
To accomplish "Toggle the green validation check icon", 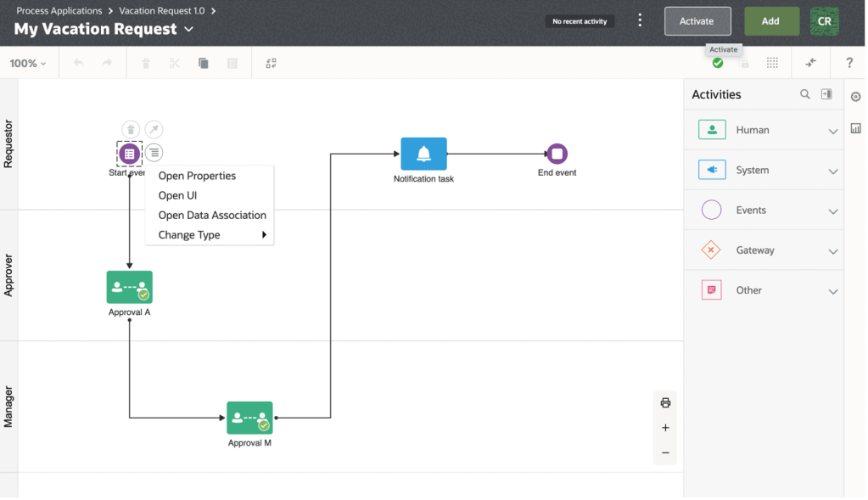I will (718, 63).
